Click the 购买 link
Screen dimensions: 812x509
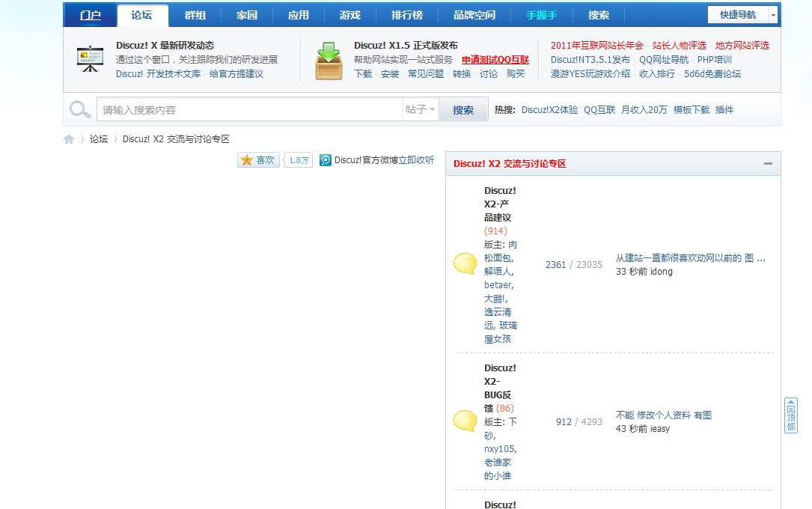[x=516, y=74]
